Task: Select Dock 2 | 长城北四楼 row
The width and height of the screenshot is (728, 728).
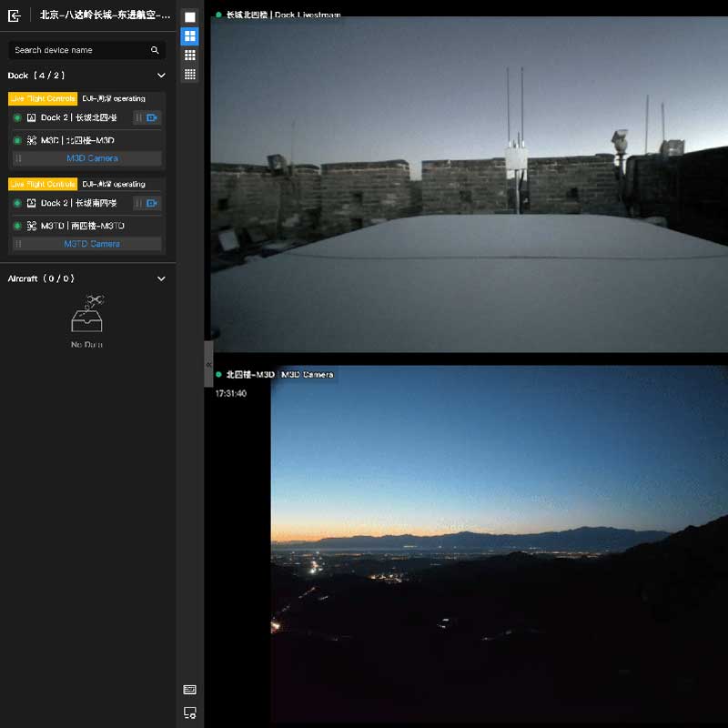Action: click(86, 117)
